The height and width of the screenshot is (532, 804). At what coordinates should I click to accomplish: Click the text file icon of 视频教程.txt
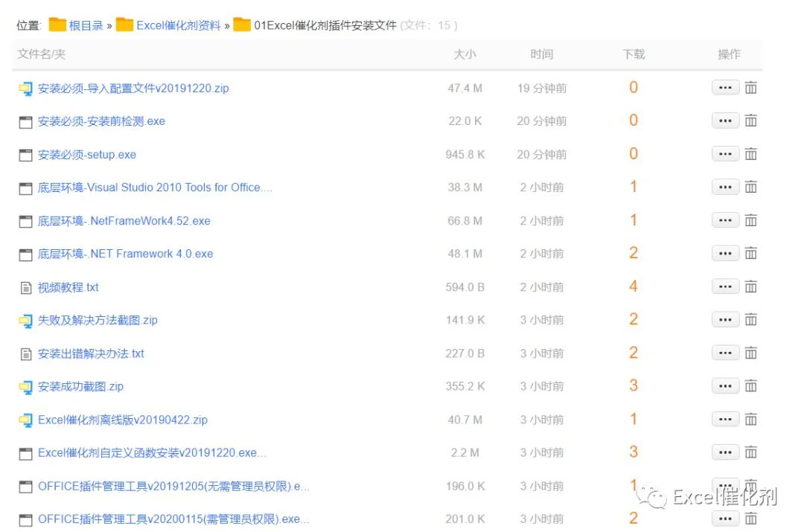point(25,288)
